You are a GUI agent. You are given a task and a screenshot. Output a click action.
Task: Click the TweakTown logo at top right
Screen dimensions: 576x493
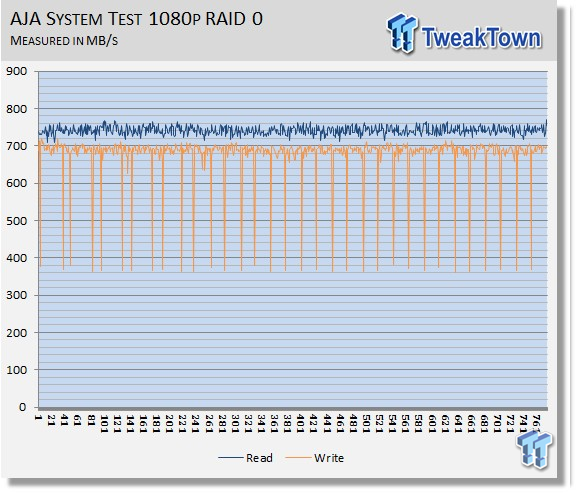click(464, 34)
